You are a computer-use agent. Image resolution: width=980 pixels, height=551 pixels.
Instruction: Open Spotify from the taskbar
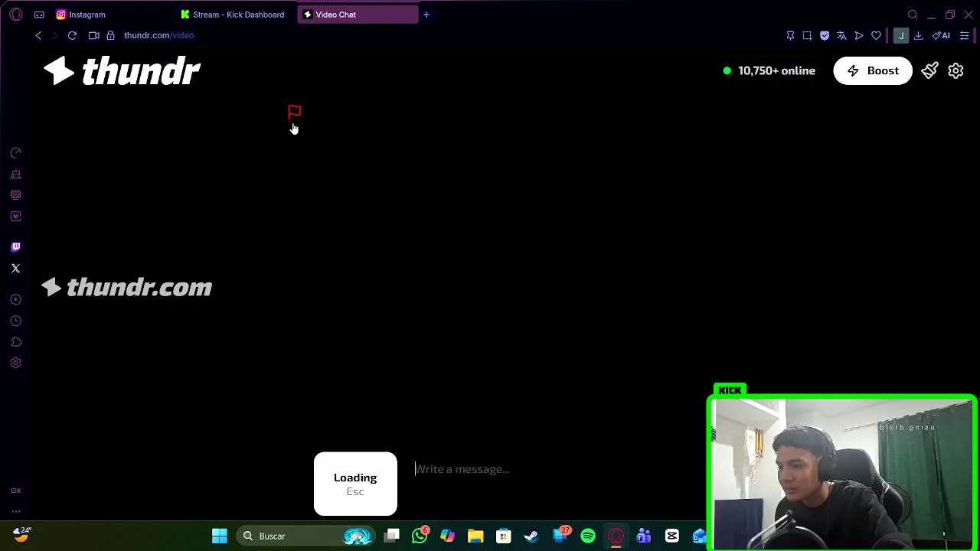pos(588,536)
